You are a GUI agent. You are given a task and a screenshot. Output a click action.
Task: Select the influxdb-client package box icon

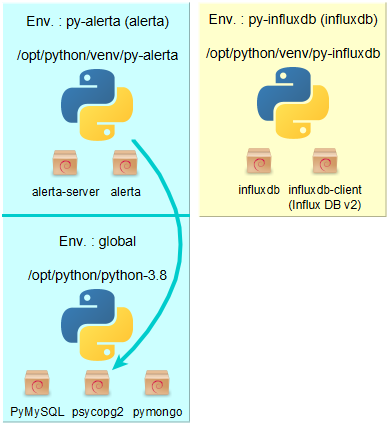click(x=325, y=161)
